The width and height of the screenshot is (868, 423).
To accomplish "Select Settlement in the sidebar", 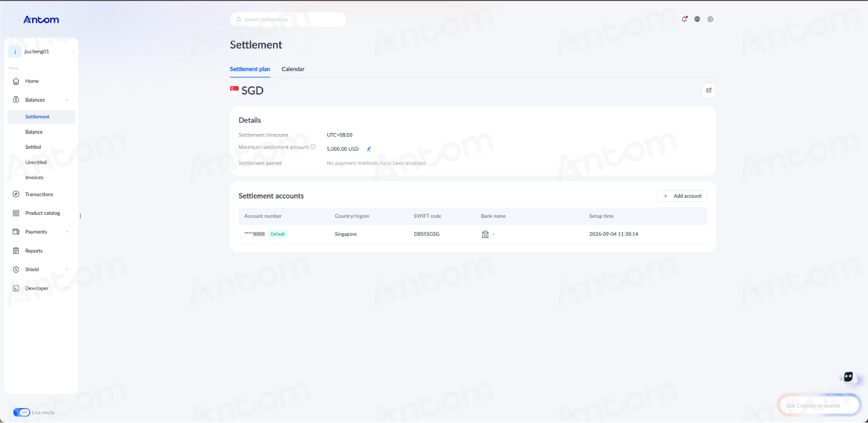I will pyautogui.click(x=41, y=117).
